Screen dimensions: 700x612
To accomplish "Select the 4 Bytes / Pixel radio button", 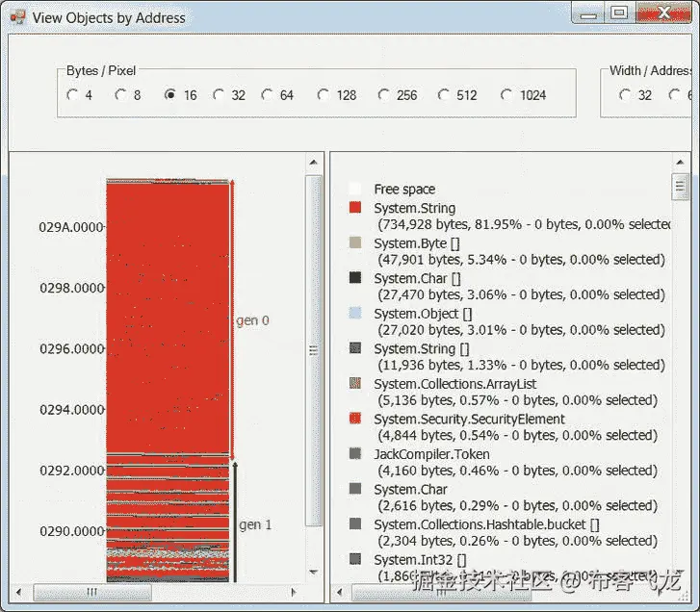I will pos(72,94).
